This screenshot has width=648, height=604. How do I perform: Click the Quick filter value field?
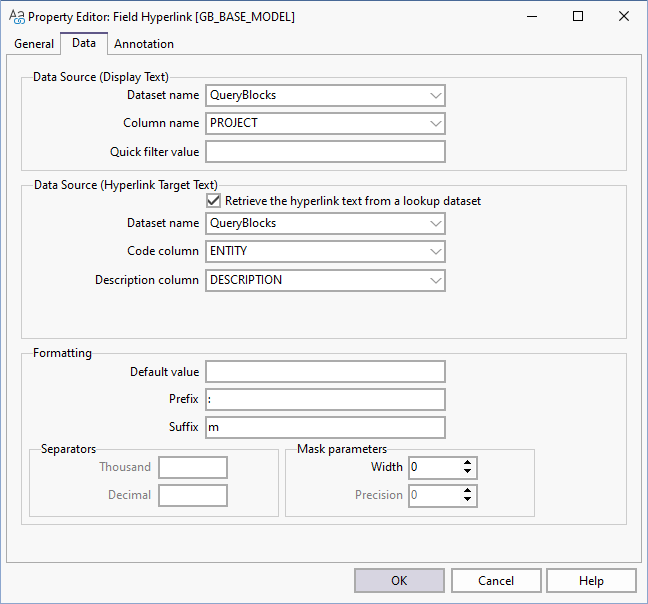325,152
